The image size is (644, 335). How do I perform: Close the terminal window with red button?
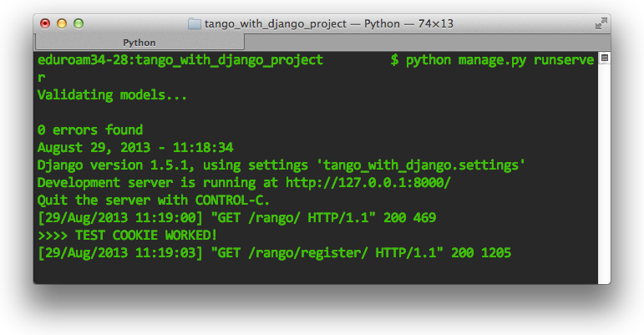[x=45, y=23]
